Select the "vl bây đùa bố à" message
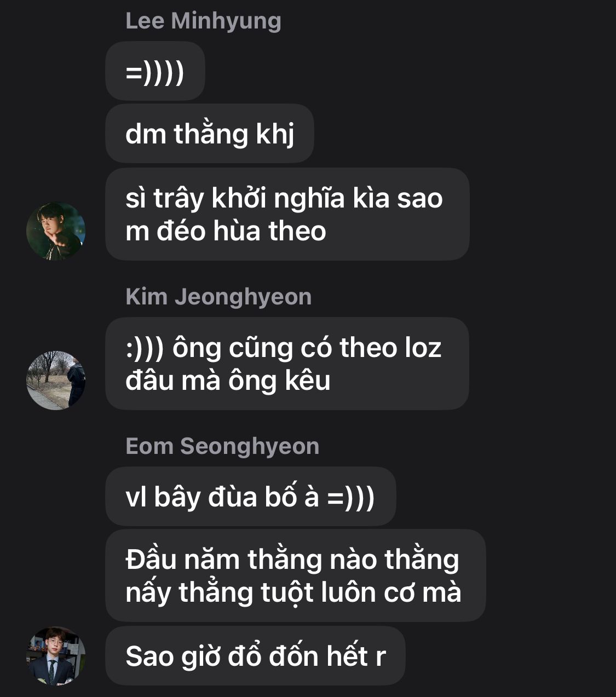Viewport: 616px width, 697px height. (250, 497)
